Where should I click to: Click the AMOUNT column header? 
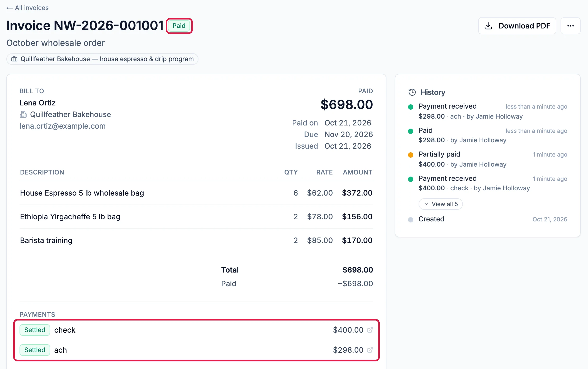358,172
